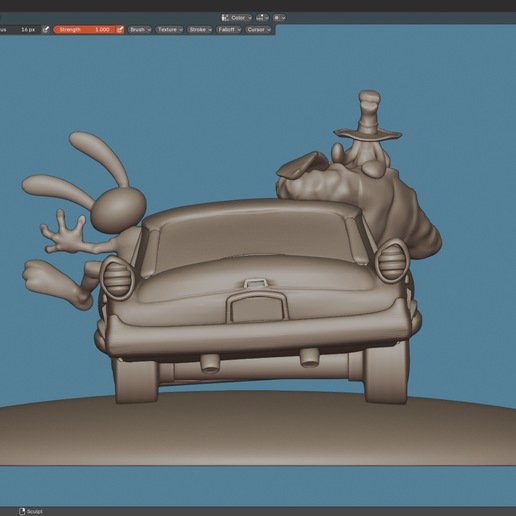Click the Sculpt mouse icon in status bar
This screenshot has width=516, height=516.
[x=22, y=511]
